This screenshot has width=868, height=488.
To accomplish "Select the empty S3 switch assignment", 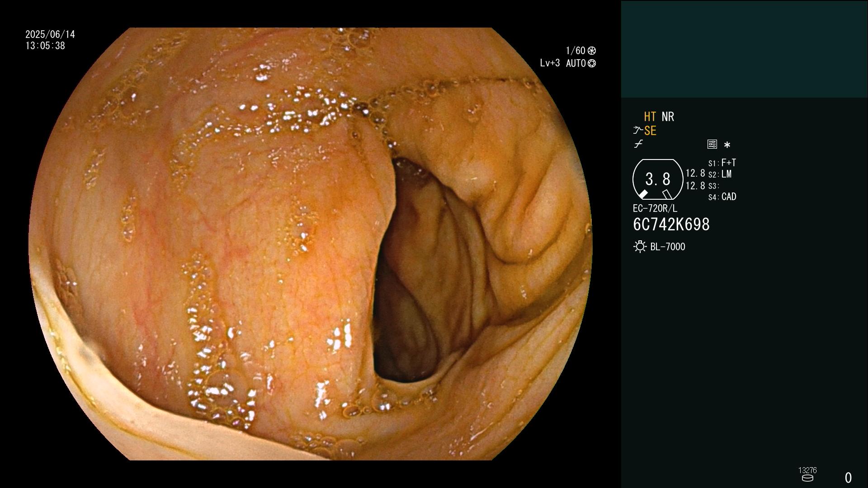I will point(714,186).
